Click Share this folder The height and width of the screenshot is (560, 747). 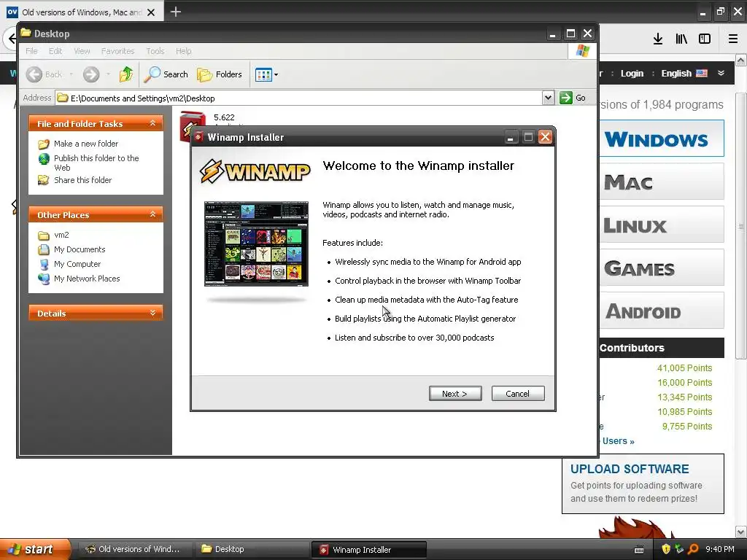pos(83,180)
